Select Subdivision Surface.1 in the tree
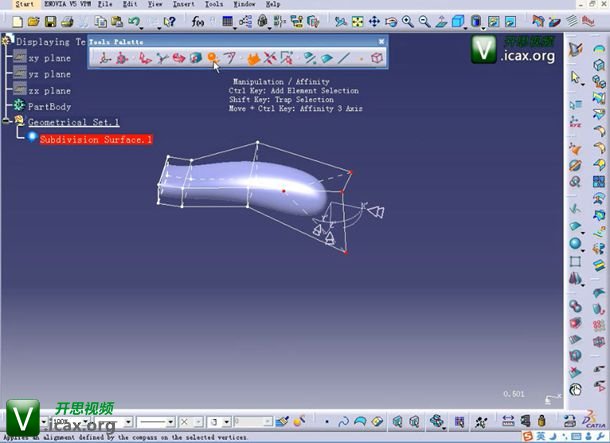610x443 pixels. pyautogui.click(x=95, y=139)
